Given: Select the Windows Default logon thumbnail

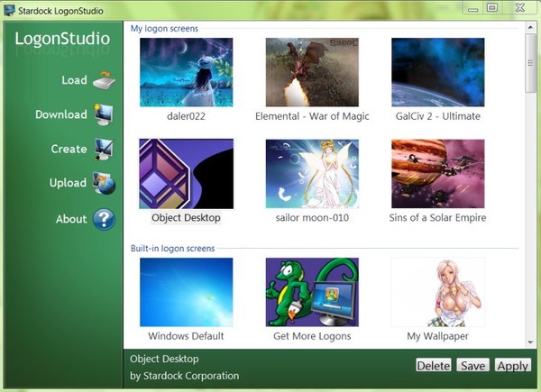Looking at the screenshot, I should pos(187,292).
